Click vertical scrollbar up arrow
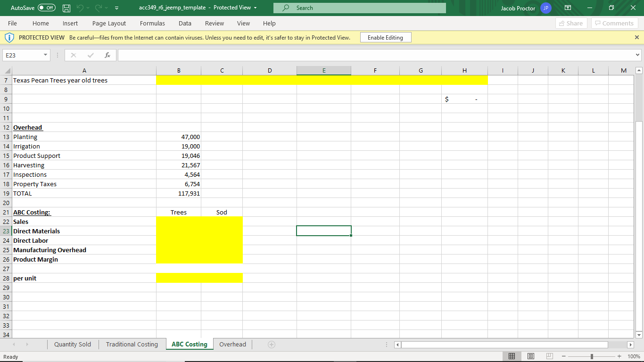 (639, 70)
